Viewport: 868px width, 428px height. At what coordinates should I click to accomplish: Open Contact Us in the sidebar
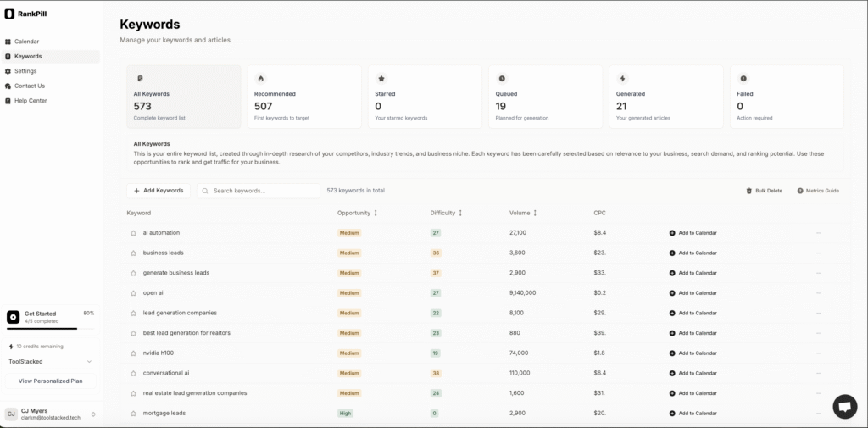pyautogui.click(x=50, y=86)
